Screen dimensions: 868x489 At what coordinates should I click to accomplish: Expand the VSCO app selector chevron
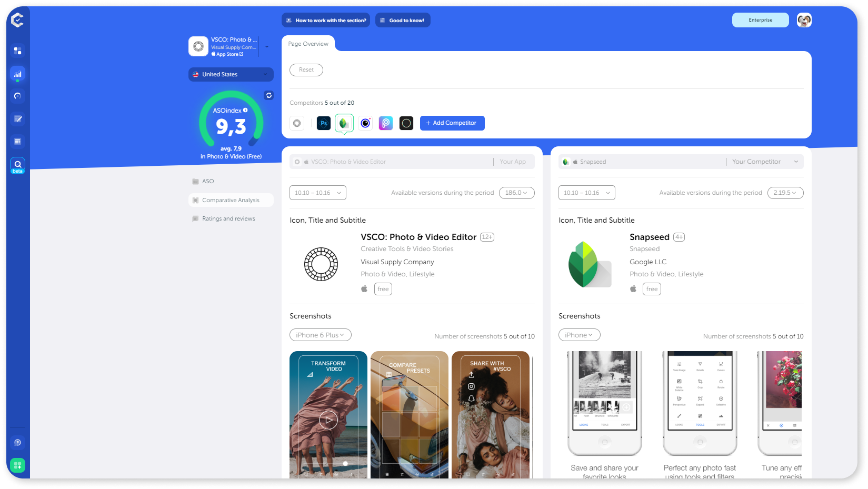(x=267, y=46)
